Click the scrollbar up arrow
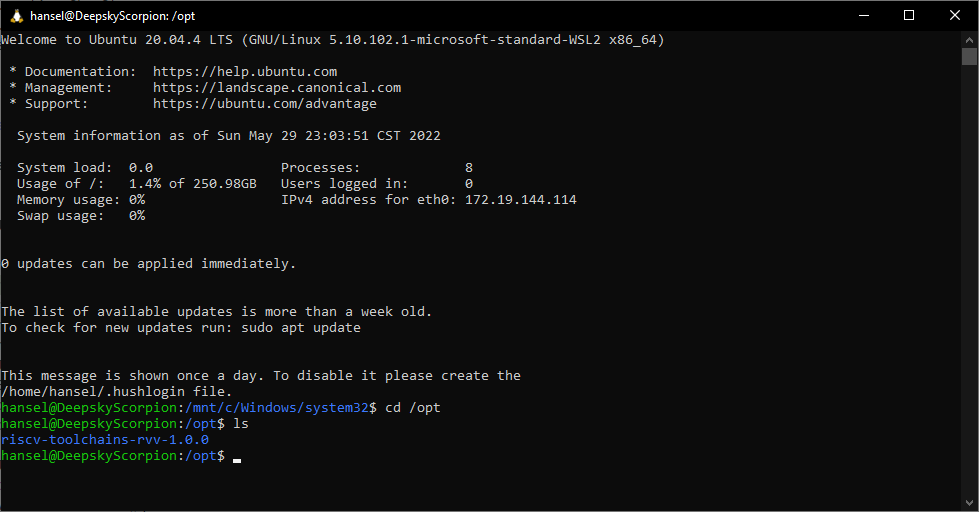Viewport: 979px width, 512px height. tap(969, 39)
